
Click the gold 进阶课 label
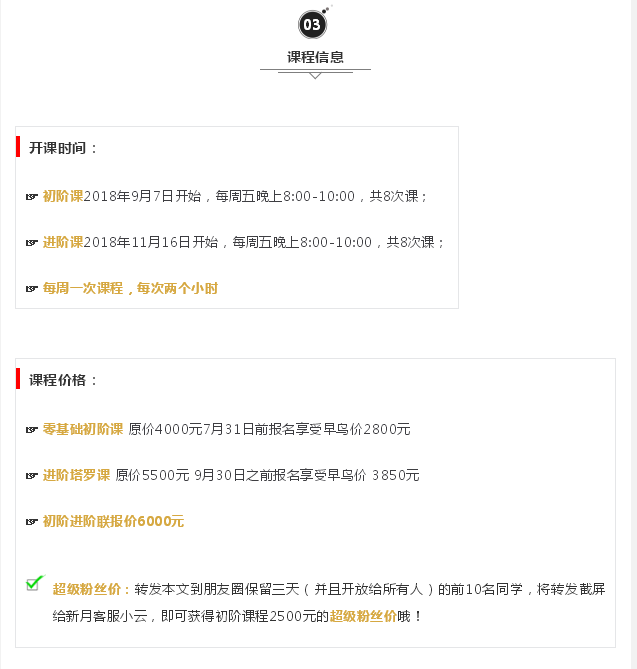point(63,242)
